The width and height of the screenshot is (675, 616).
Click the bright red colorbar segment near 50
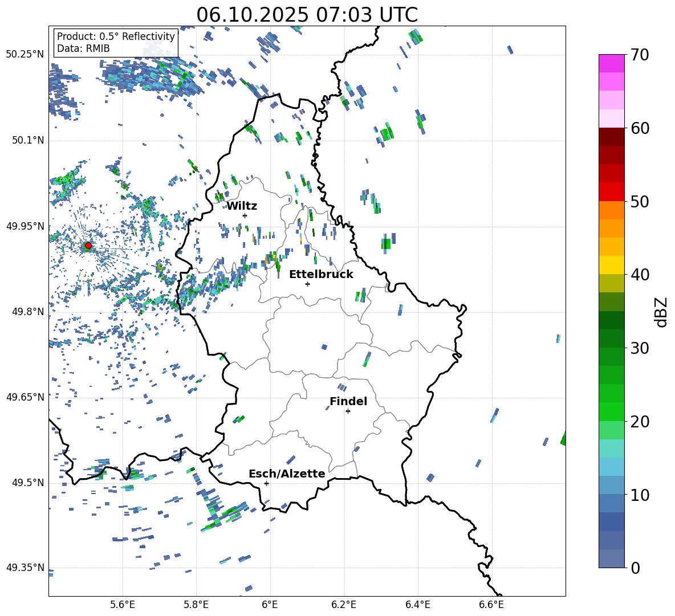[612, 191]
